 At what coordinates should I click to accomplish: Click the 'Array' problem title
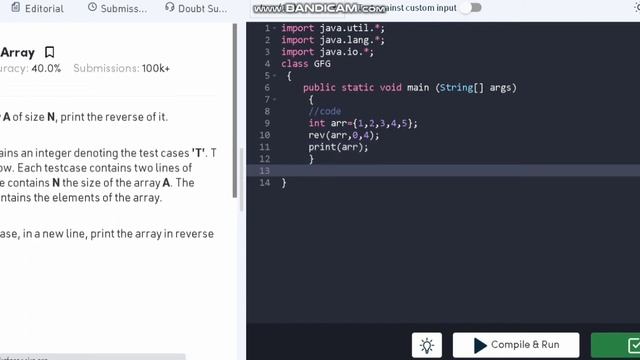pos(18,52)
